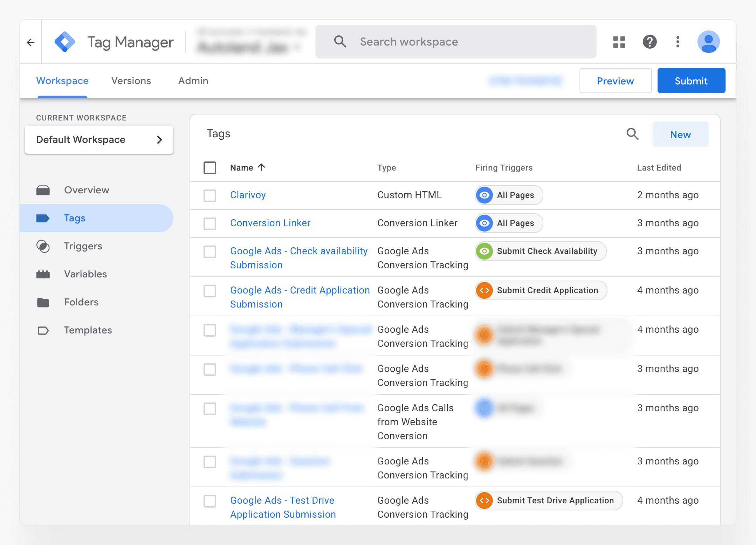Check the select-all tags checkbox
Image resolution: width=756 pixels, height=545 pixels.
coord(210,168)
